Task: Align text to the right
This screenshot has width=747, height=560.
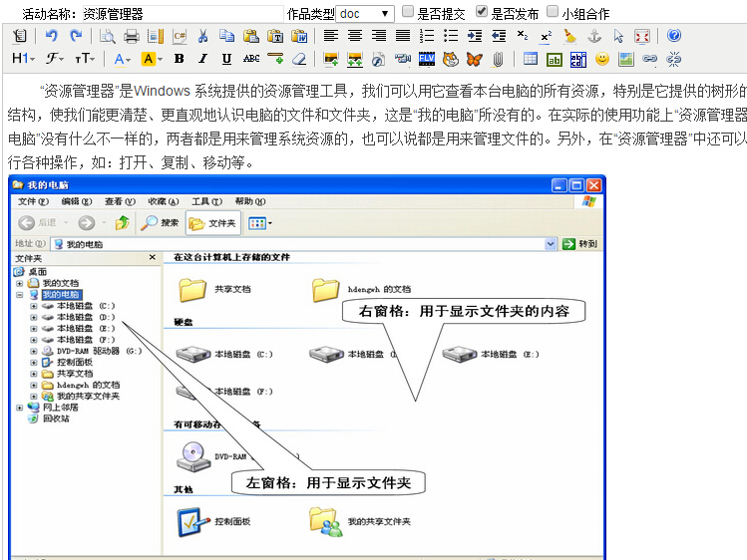Action: point(379,36)
